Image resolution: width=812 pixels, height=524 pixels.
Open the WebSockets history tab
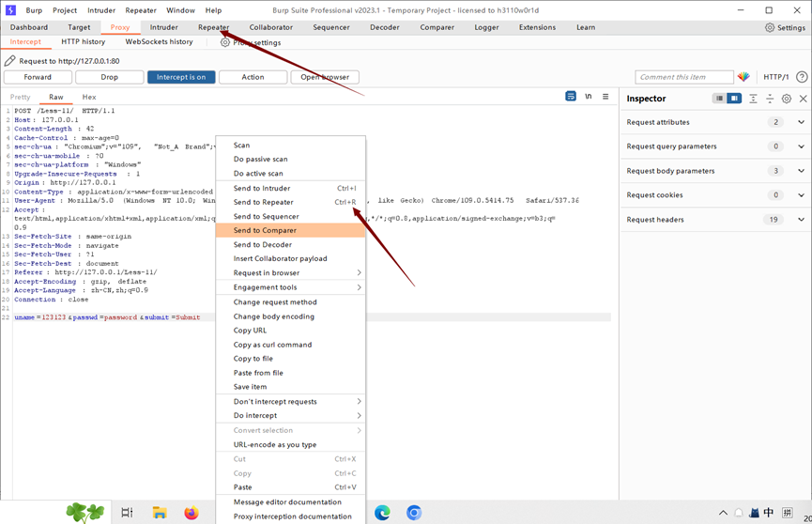159,41
